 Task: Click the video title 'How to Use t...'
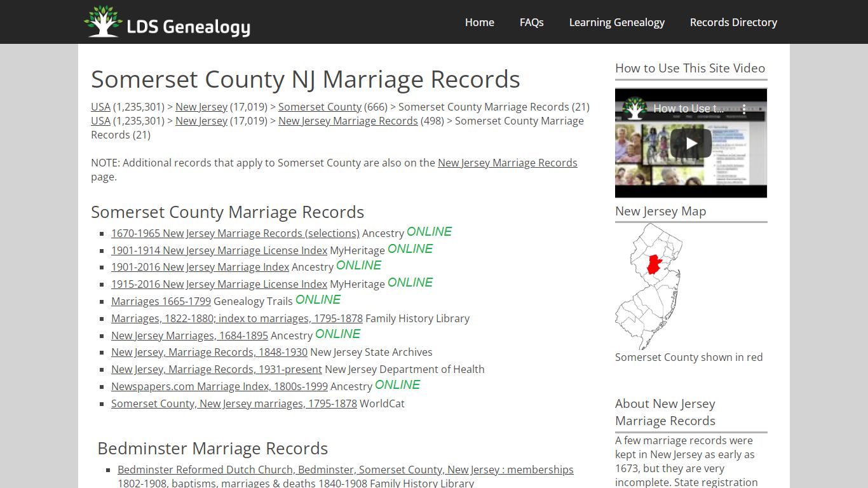(x=688, y=109)
